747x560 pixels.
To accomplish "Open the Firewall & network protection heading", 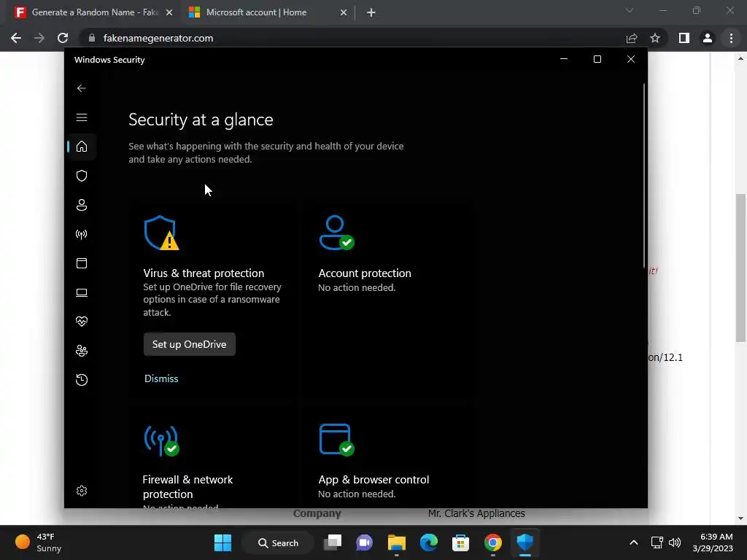I will click(x=187, y=486).
